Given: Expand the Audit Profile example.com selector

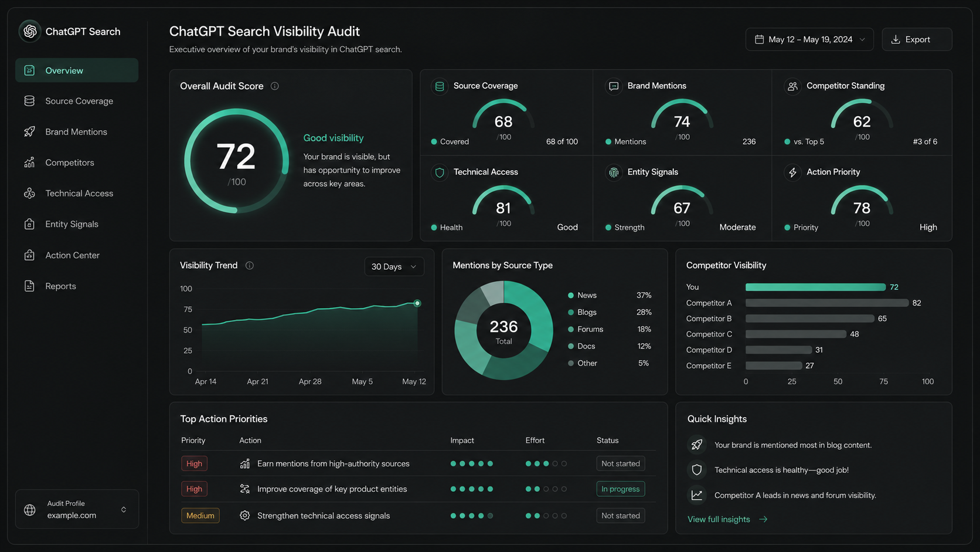Looking at the screenshot, I should tap(77, 509).
